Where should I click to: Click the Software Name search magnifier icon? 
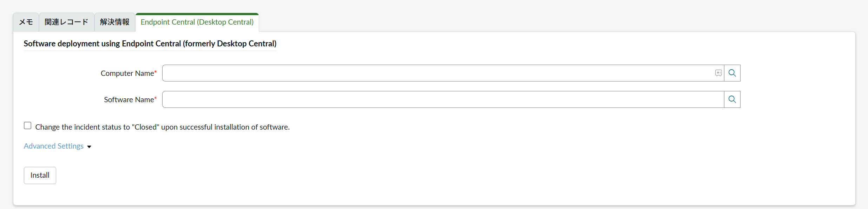(x=732, y=99)
